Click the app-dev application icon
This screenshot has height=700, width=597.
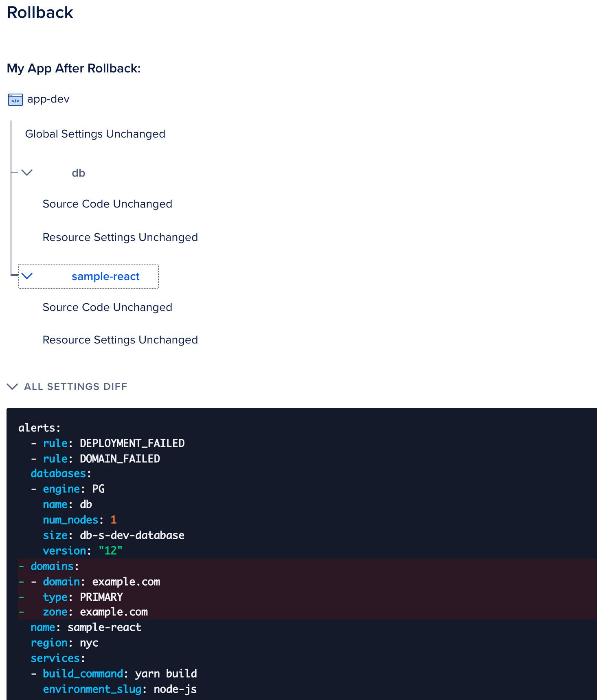(15, 100)
